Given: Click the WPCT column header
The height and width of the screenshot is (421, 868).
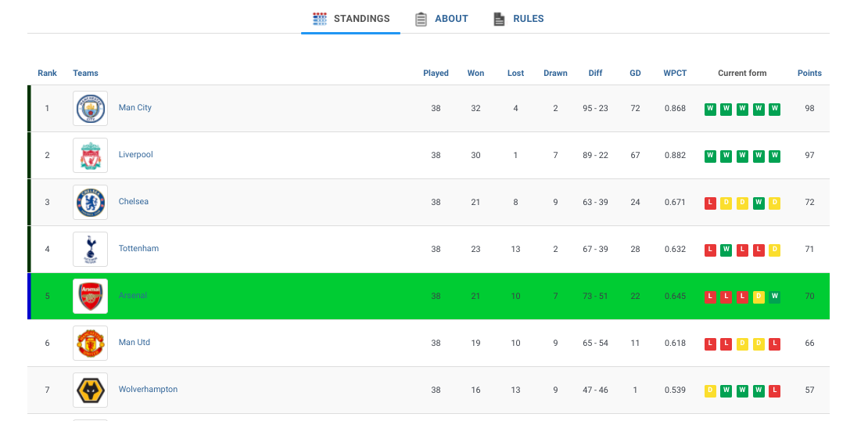Looking at the screenshot, I should point(675,74).
